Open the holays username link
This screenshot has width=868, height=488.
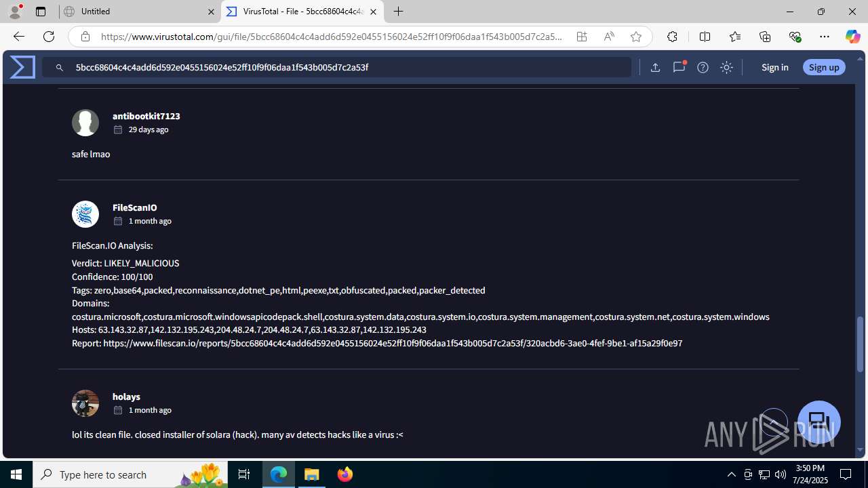126,396
